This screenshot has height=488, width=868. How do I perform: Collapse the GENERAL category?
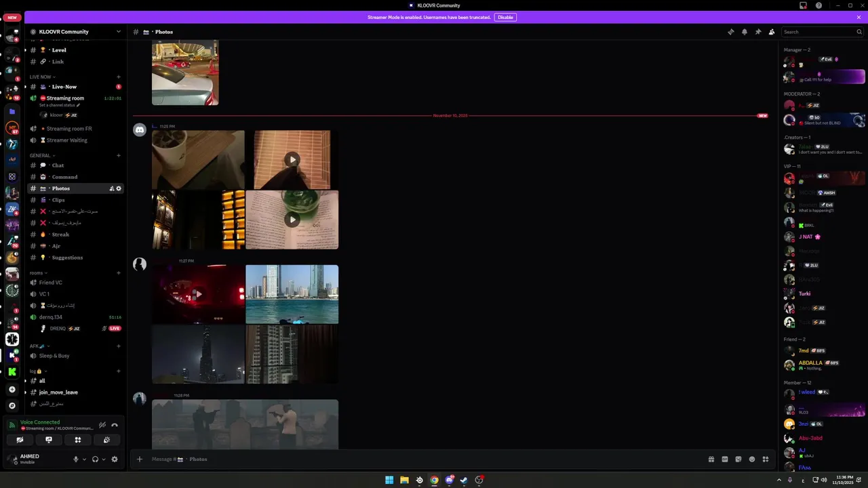(42, 155)
